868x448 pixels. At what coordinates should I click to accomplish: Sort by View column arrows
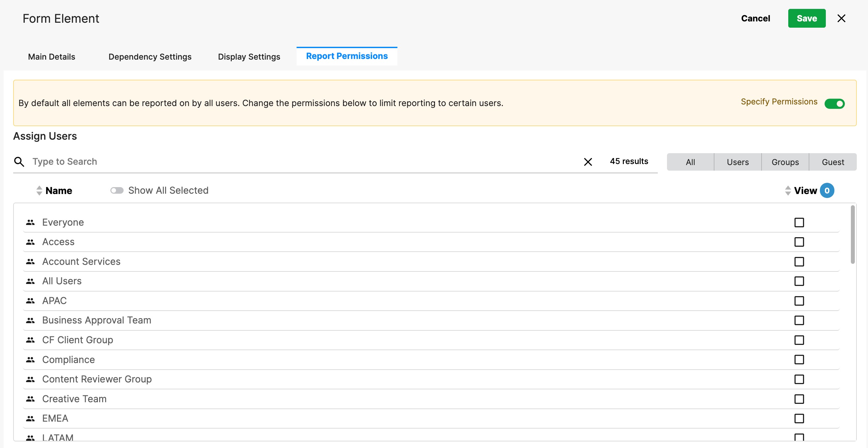point(788,190)
